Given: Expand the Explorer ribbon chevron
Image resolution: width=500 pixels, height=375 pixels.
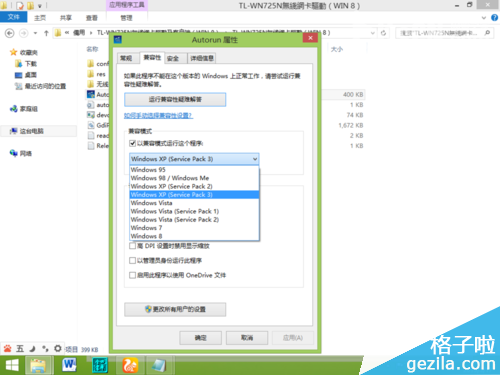Looking at the screenshot, I should [x=484, y=18].
